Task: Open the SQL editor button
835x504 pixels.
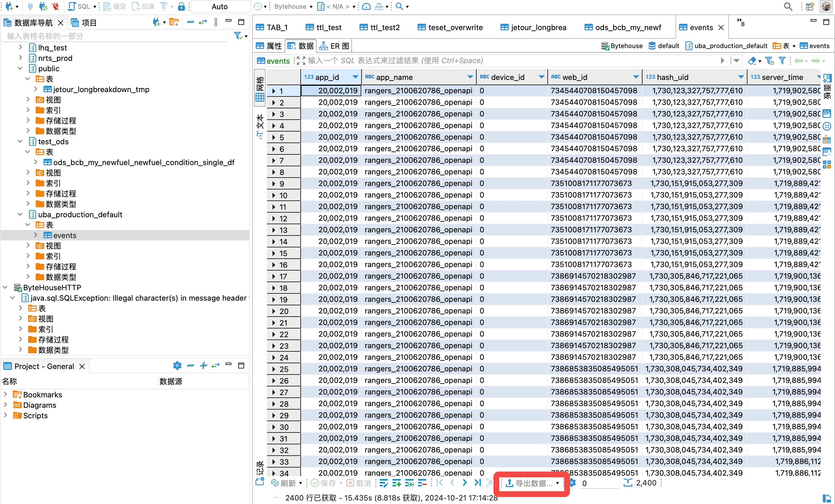Action: click(80, 6)
